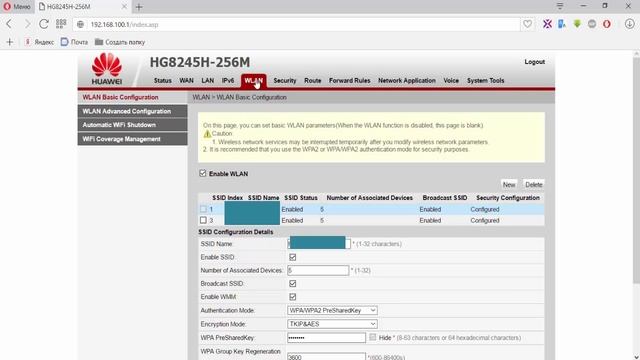Click the purple X extension icon
Viewport: 640px width, 360px height.
click(547, 24)
